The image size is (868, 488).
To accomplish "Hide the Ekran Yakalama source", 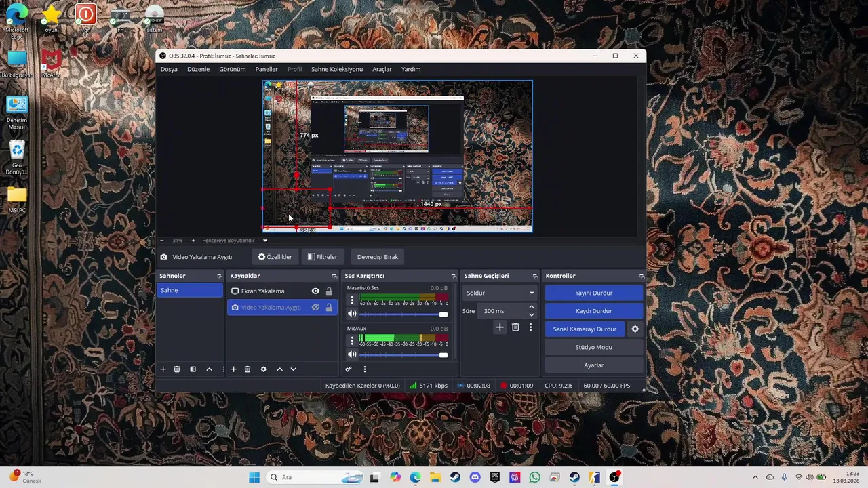I will coord(315,291).
